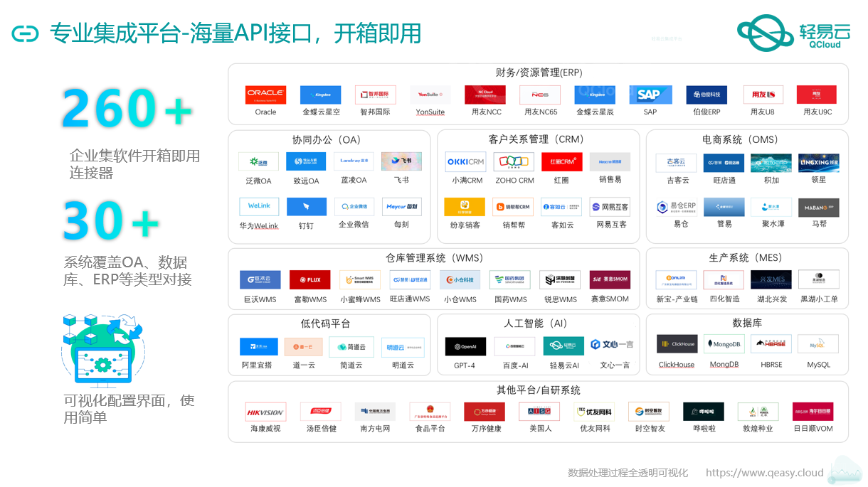Viewport: 868px width, 487px height.
Task: Select the 低代码平台 heading
Action: click(325, 323)
